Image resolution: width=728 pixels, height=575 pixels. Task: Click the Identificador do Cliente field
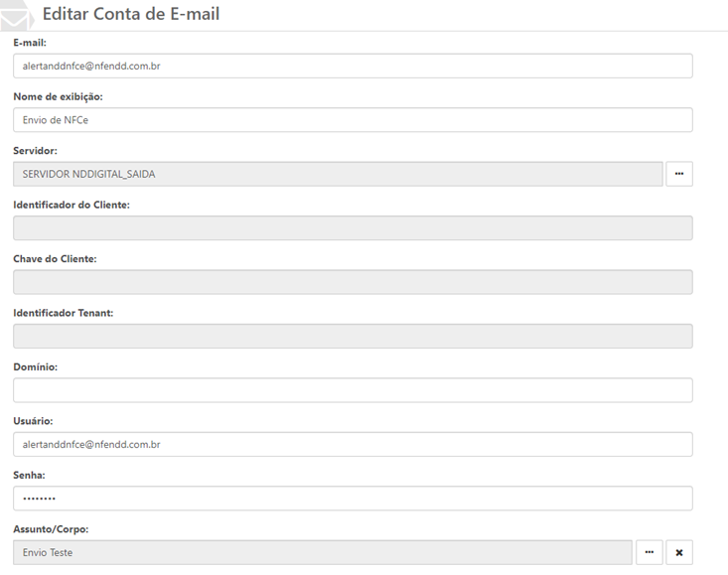point(353,228)
